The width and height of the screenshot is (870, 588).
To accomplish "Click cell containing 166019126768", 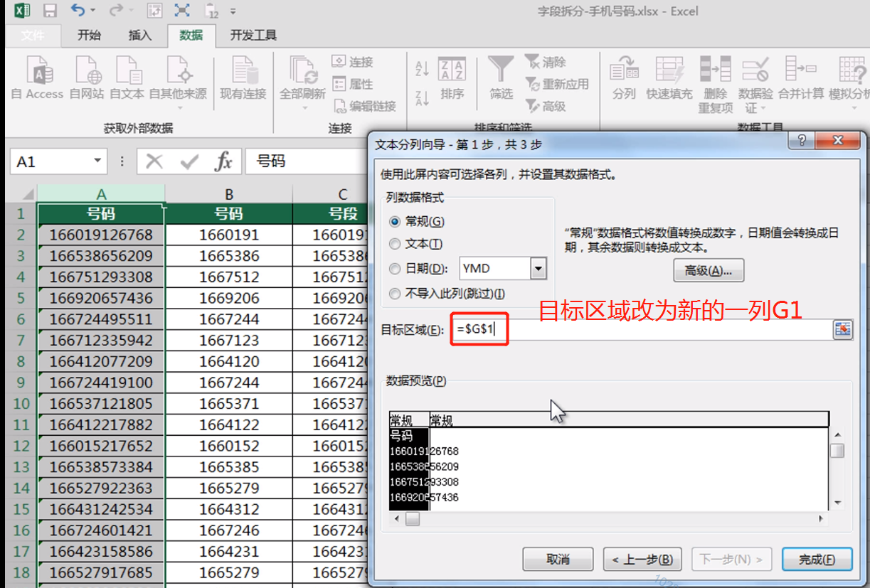I will click(101, 235).
